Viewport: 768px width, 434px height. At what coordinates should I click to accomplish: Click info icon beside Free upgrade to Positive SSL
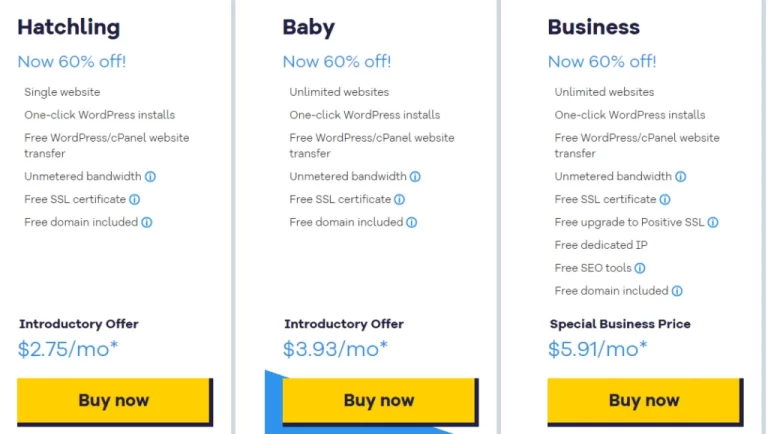pos(713,223)
